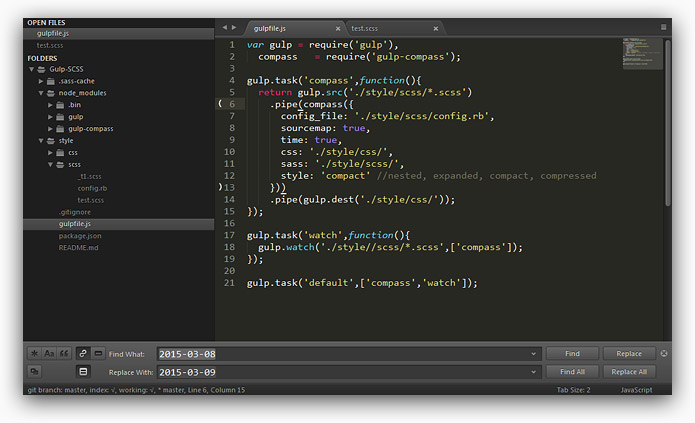
Task: Toggle preserve case replace option
Action: point(34,372)
